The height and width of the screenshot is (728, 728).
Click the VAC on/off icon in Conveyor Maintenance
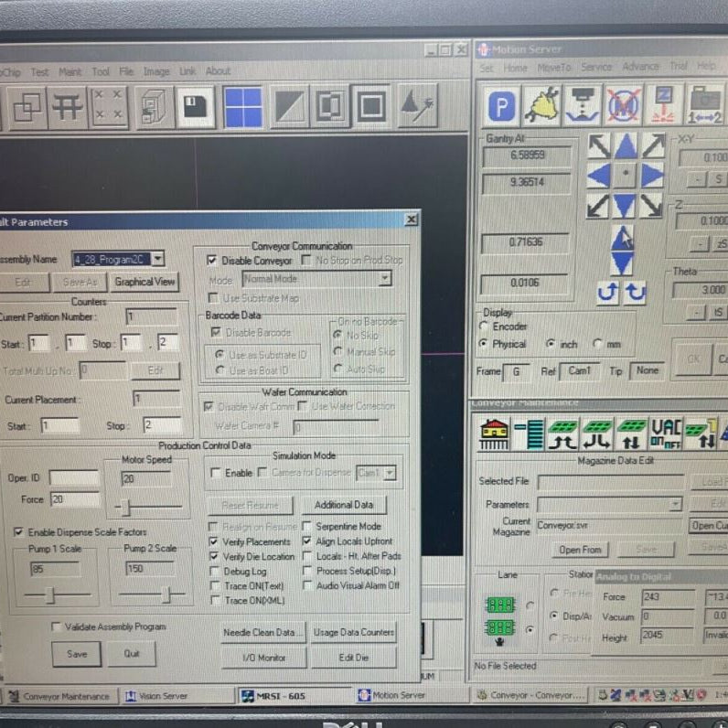coord(666,434)
